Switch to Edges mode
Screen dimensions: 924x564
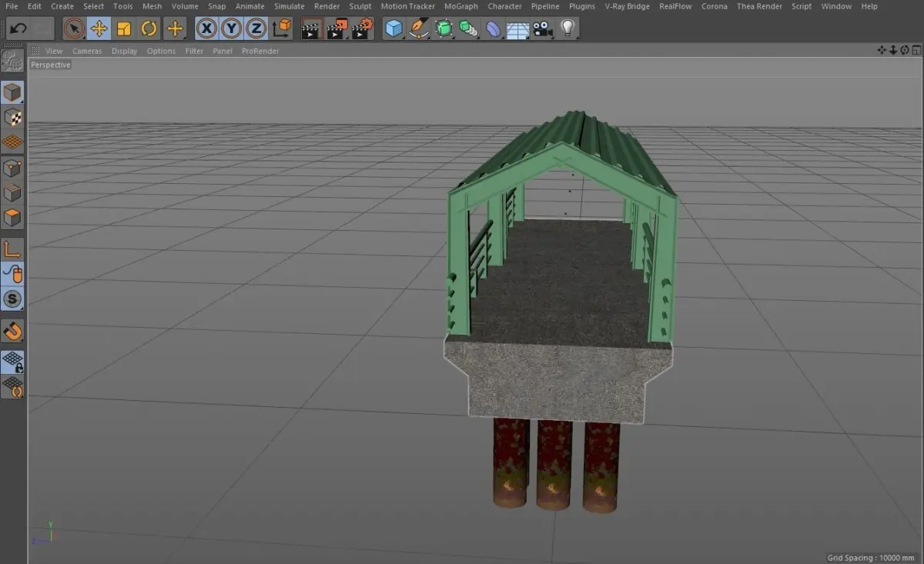click(12, 192)
